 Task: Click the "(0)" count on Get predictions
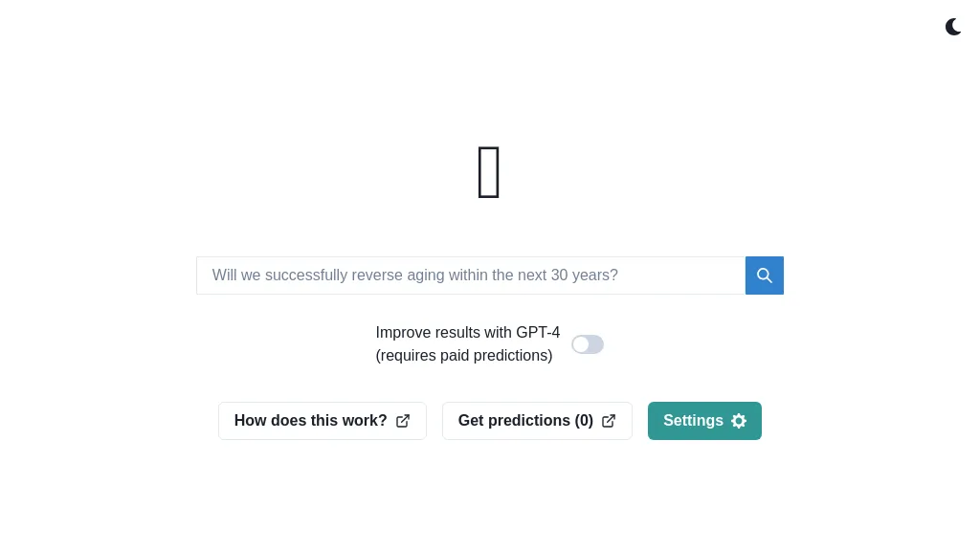pyautogui.click(x=584, y=421)
